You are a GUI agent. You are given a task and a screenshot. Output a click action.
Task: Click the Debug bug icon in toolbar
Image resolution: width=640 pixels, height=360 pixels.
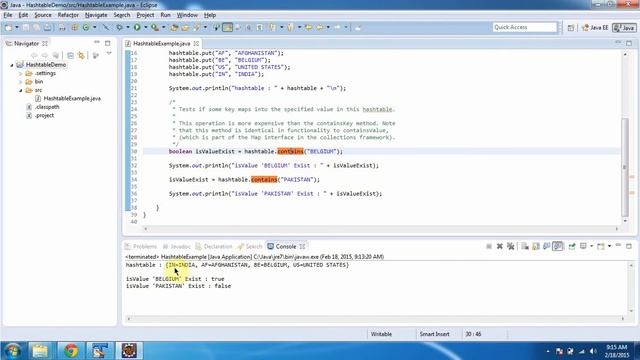coord(119,27)
